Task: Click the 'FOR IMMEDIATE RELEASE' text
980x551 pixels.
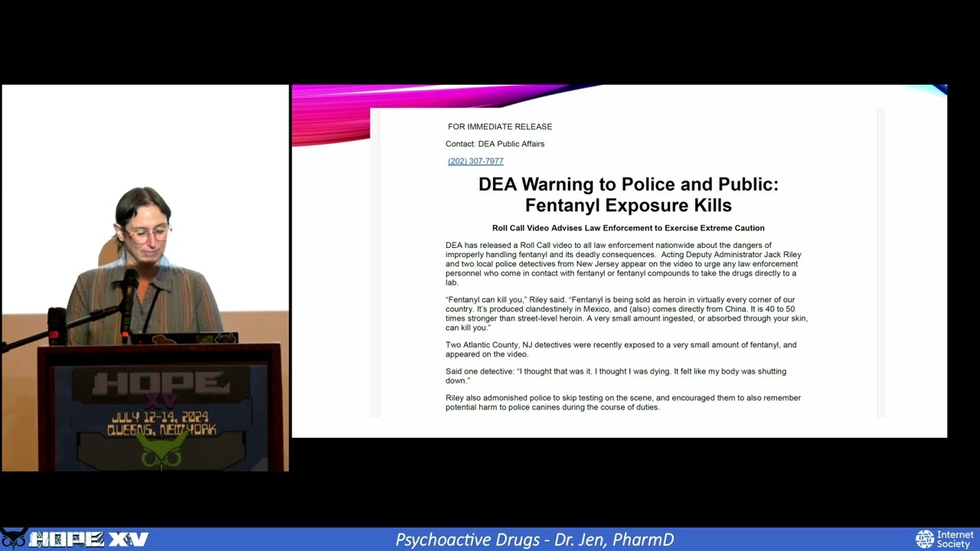Action: (x=500, y=126)
